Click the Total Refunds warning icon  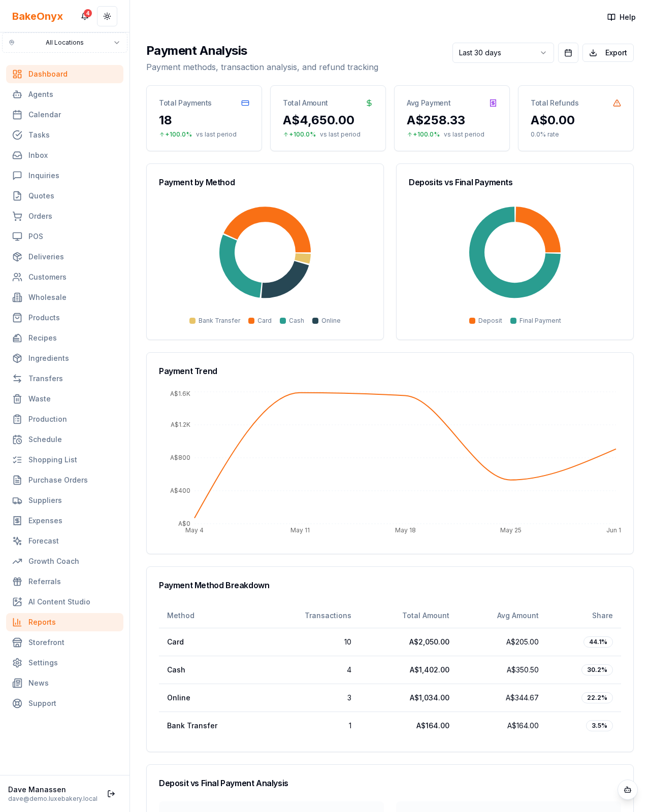click(x=617, y=103)
